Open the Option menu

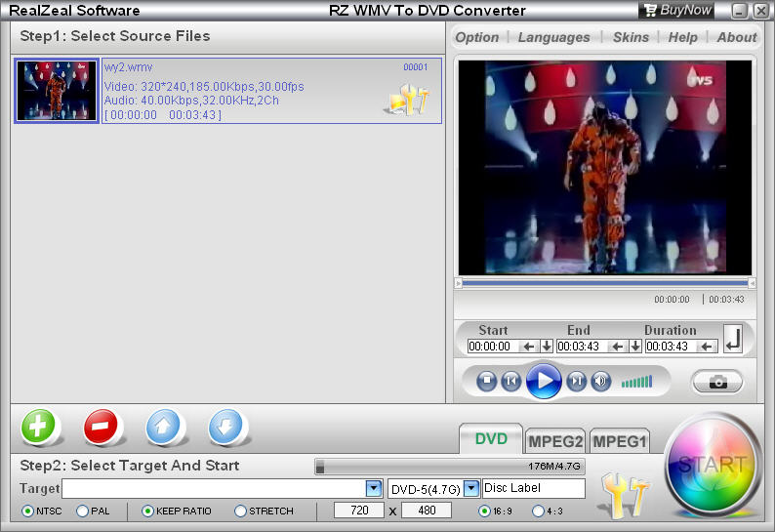coord(477,37)
